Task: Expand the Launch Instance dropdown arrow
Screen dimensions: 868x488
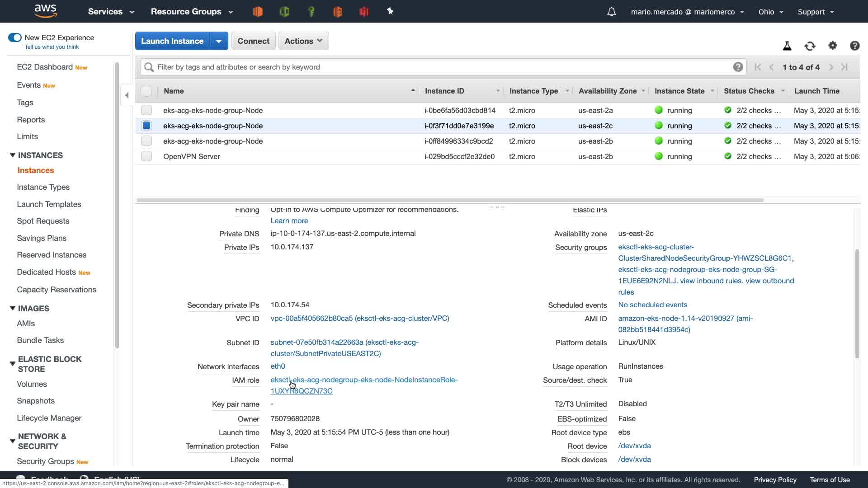Action: click(x=219, y=41)
